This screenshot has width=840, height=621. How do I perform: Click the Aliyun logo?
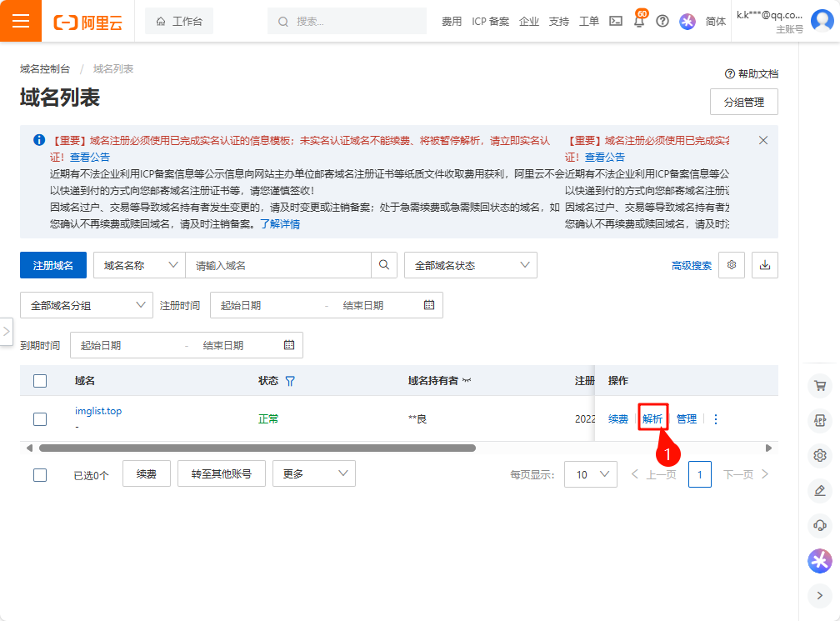click(87, 22)
